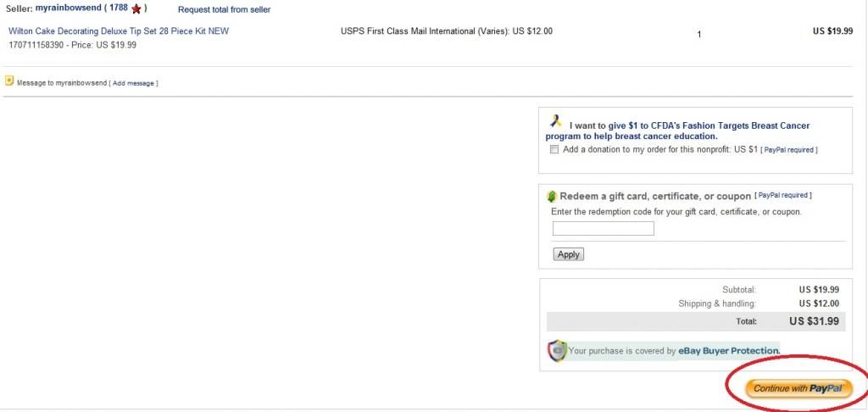Click the Subtotal US $19.99 amount
The height and width of the screenshot is (412, 868).
[819, 289]
